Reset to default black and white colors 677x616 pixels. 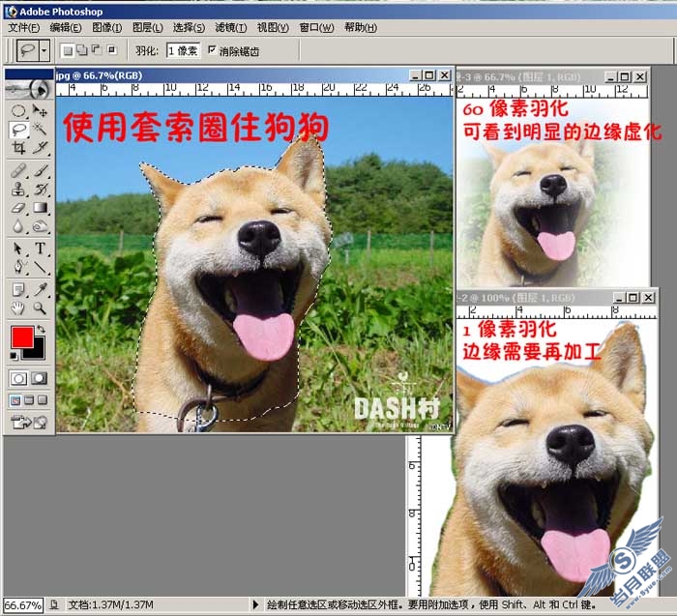click(14, 356)
